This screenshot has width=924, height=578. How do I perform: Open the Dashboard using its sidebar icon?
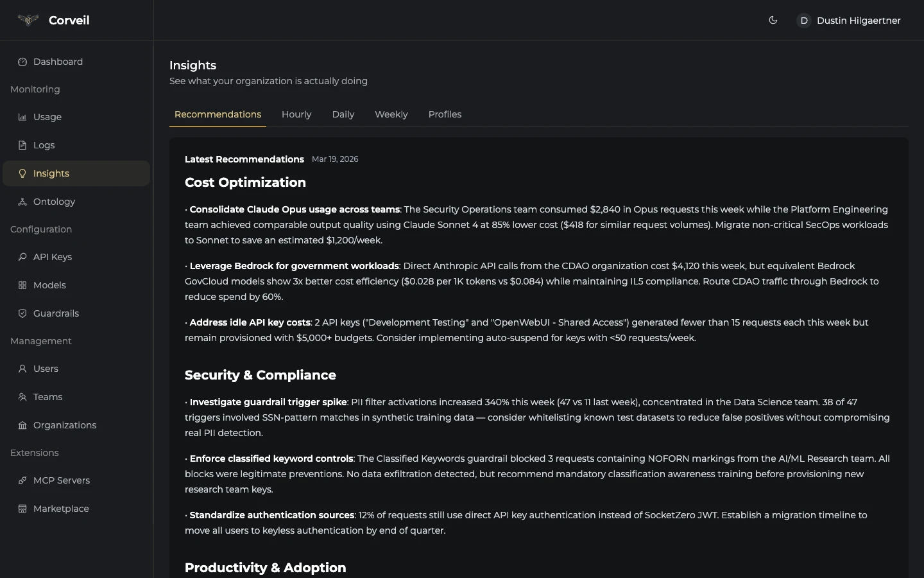(x=22, y=62)
